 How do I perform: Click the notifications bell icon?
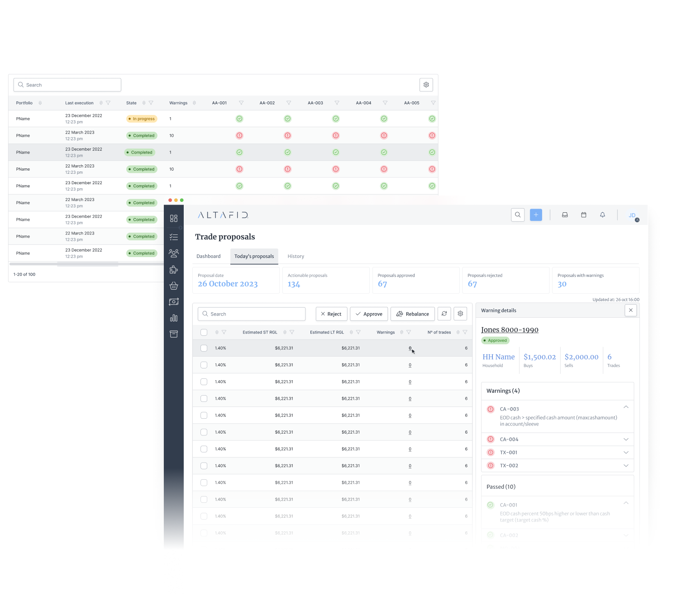602,215
